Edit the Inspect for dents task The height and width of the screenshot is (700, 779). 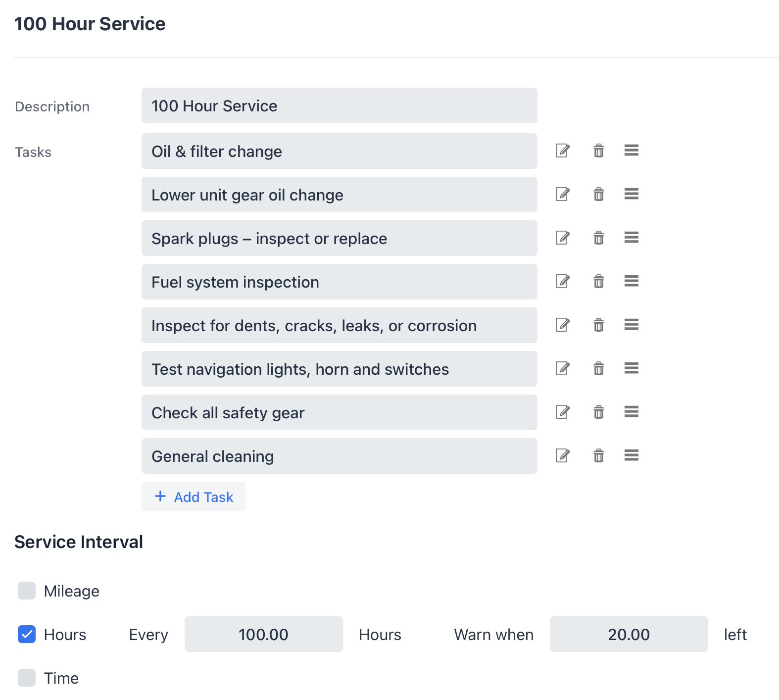pyautogui.click(x=563, y=325)
